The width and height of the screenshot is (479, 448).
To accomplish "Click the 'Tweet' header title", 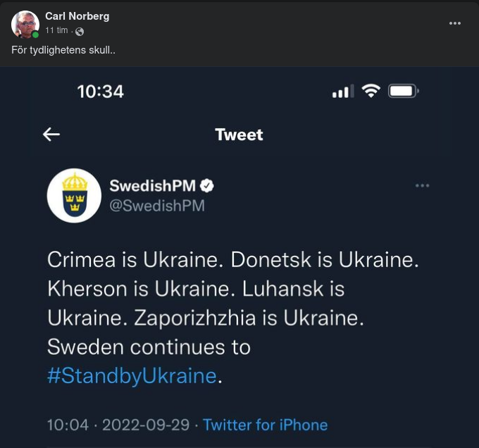I will click(239, 135).
